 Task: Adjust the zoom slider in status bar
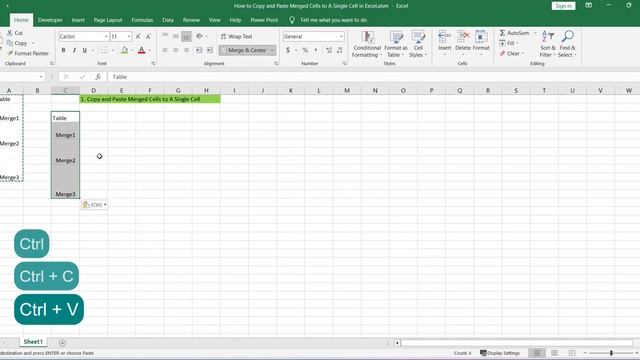click(x=611, y=353)
